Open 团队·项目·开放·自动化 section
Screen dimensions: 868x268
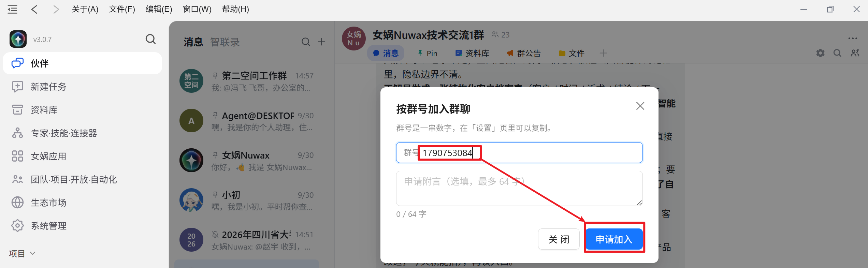(82, 179)
